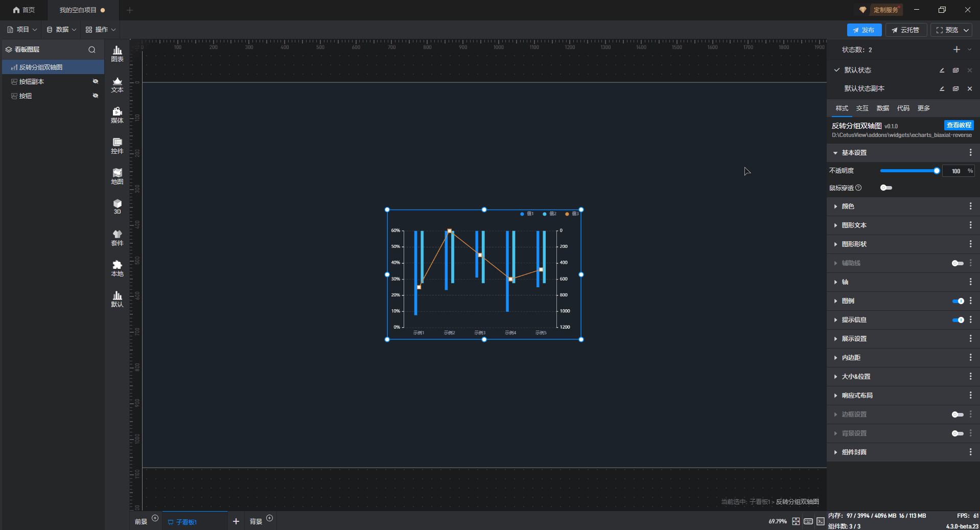Image resolution: width=980 pixels, height=530 pixels.
Task: Open the 图表 chart components category
Action: point(117,53)
